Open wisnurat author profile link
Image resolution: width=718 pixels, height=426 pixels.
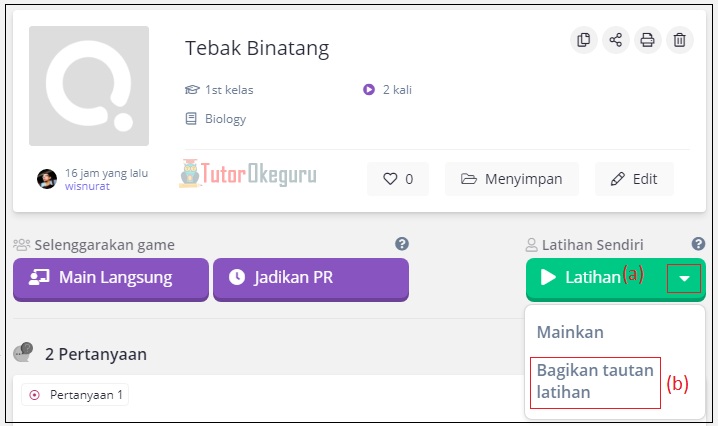88,186
